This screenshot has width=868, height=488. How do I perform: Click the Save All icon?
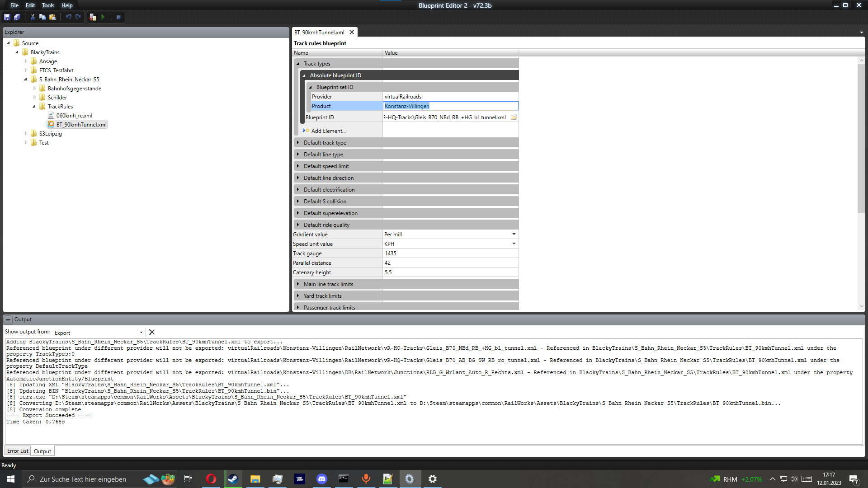[17, 17]
